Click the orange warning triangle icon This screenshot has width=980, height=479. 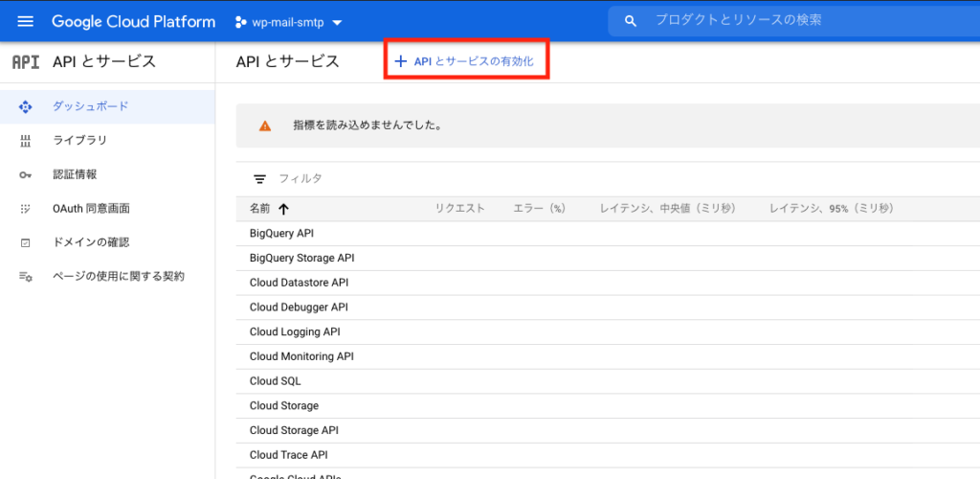tap(265, 125)
